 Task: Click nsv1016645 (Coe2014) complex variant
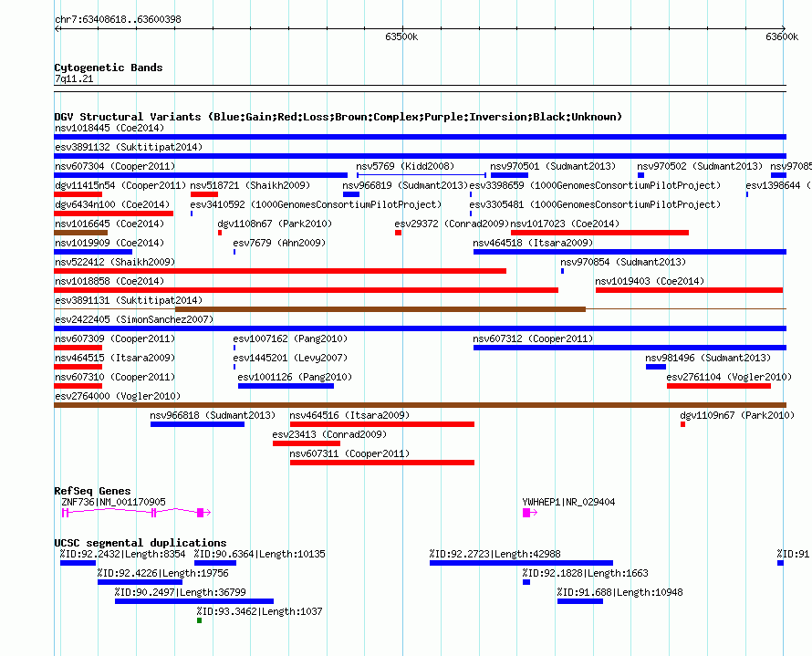click(x=80, y=233)
